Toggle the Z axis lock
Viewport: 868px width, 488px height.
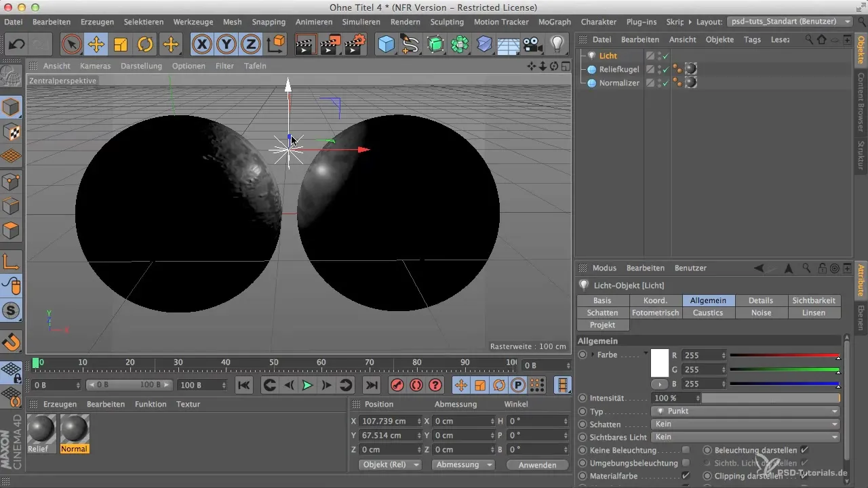251,45
